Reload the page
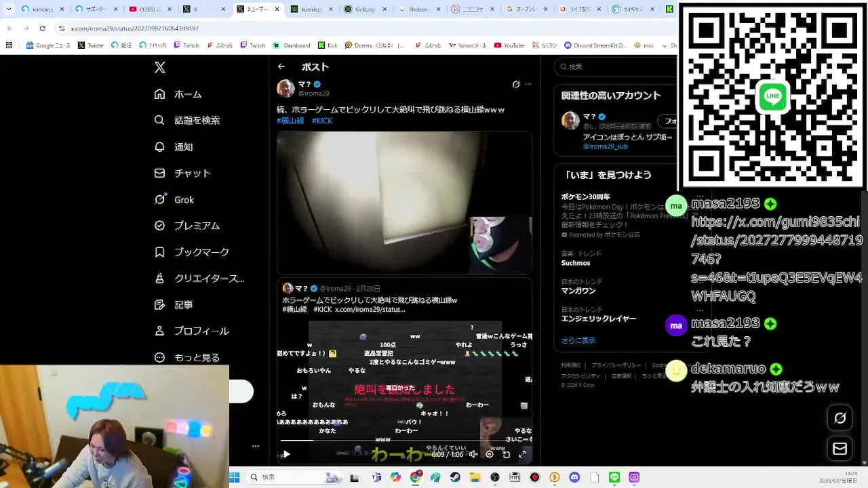 tap(42, 28)
